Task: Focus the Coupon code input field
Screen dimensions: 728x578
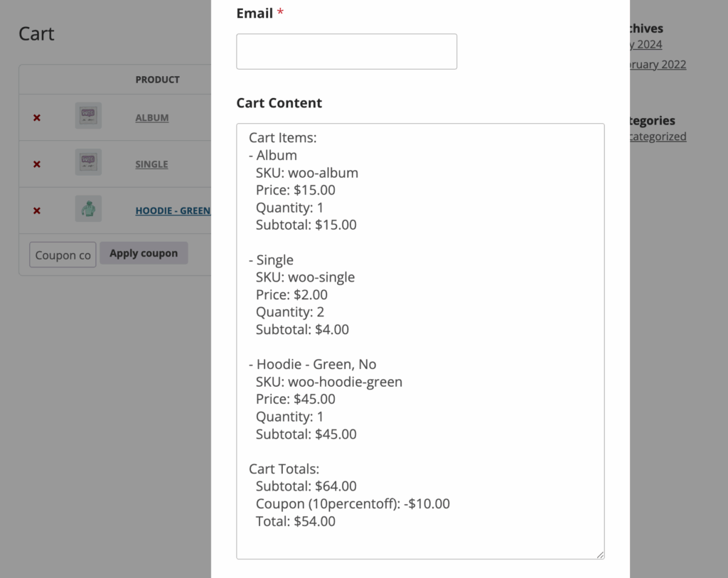Action: point(63,255)
